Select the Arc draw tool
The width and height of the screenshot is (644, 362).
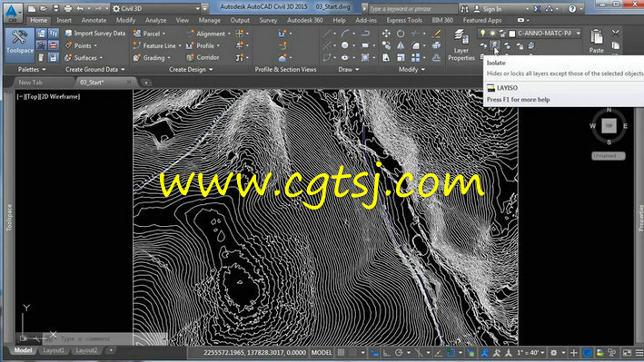[345, 34]
